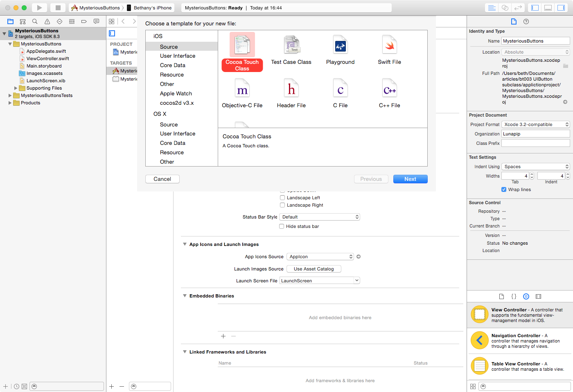Toggle the Debug area visibility

[548, 8]
